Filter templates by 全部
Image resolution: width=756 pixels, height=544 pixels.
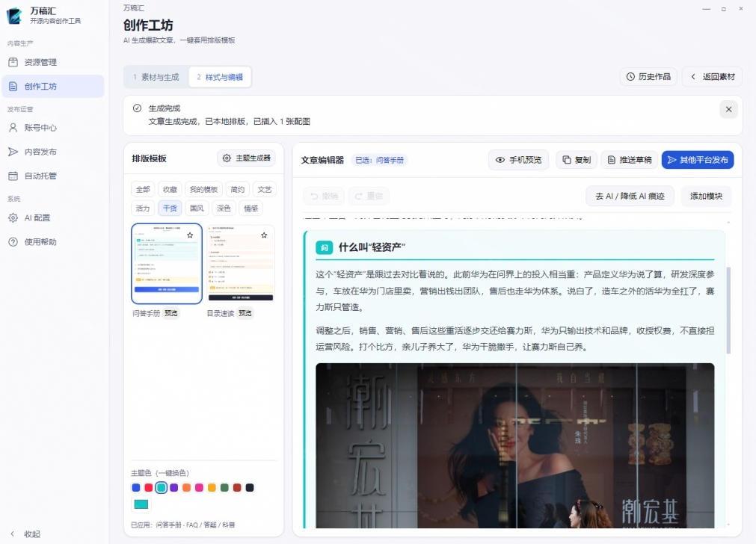pyautogui.click(x=143, y=189)
